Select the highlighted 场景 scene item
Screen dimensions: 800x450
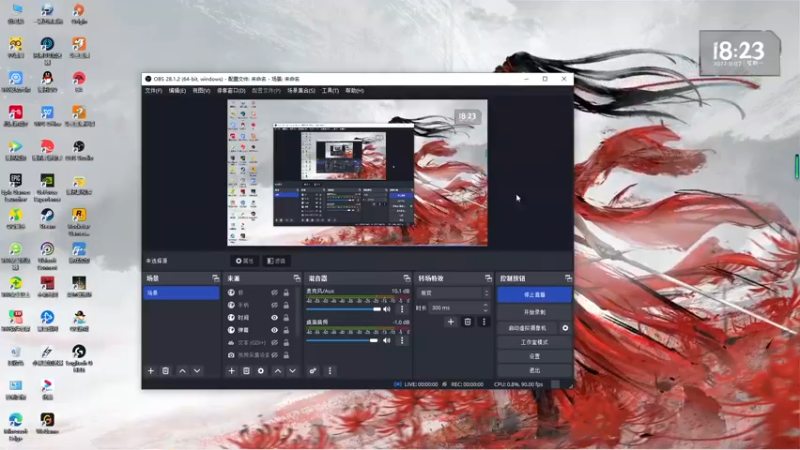[182, 293]
